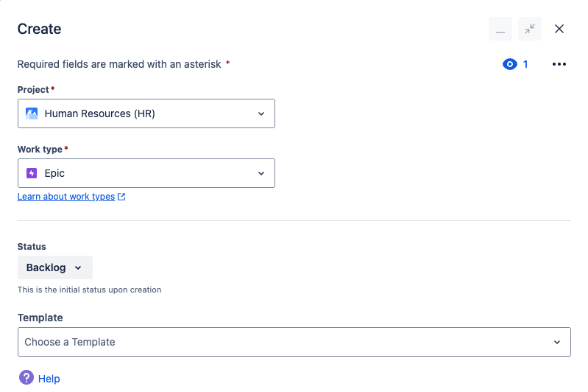Open the Learn about work types link
This screenshot has width=588, height=392.
[x=66, y=197]
